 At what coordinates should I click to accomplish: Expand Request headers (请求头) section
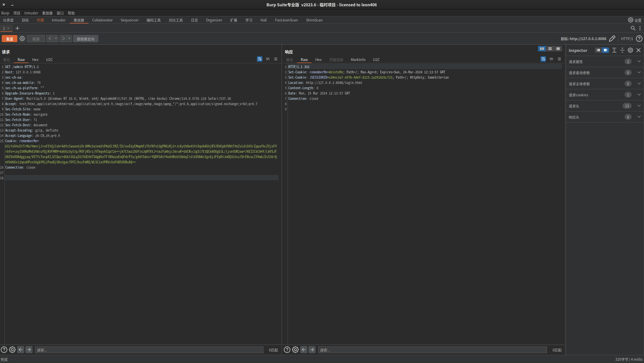point(605,106)
